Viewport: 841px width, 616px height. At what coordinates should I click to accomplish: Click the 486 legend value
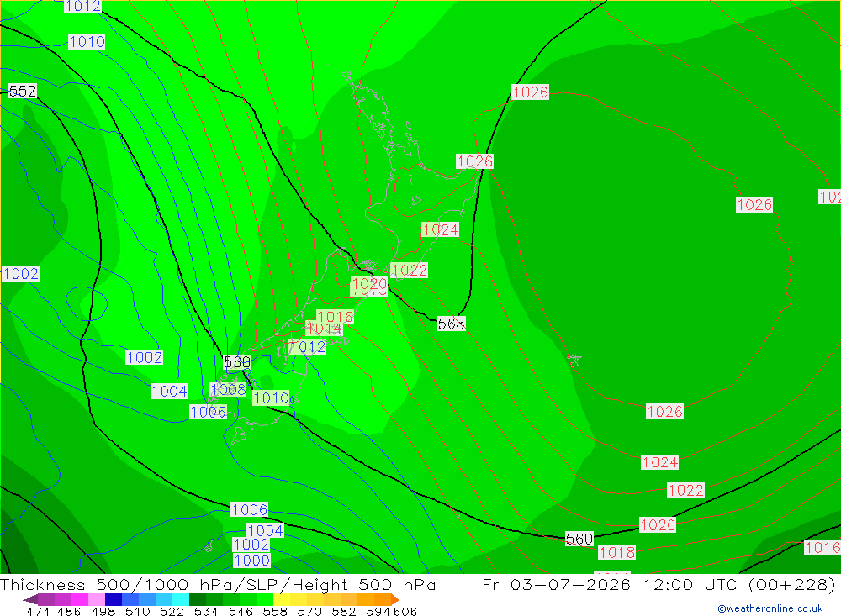[69, 611]
